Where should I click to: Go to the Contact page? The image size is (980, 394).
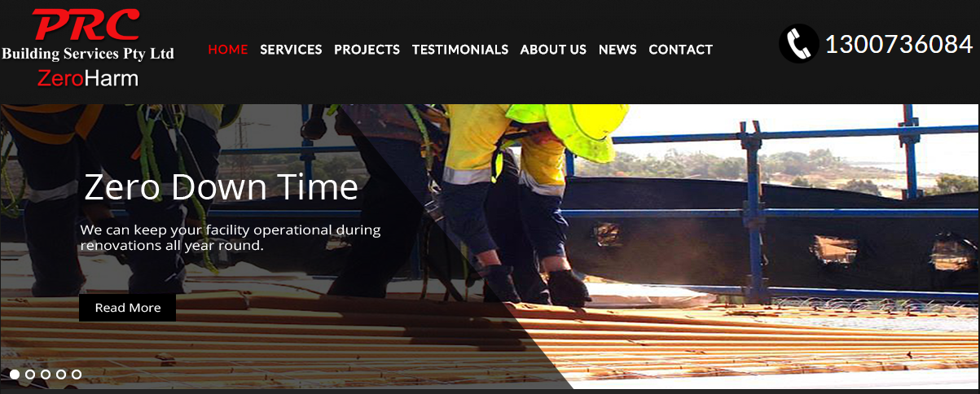pyautogui.click(x=681, y=50)
